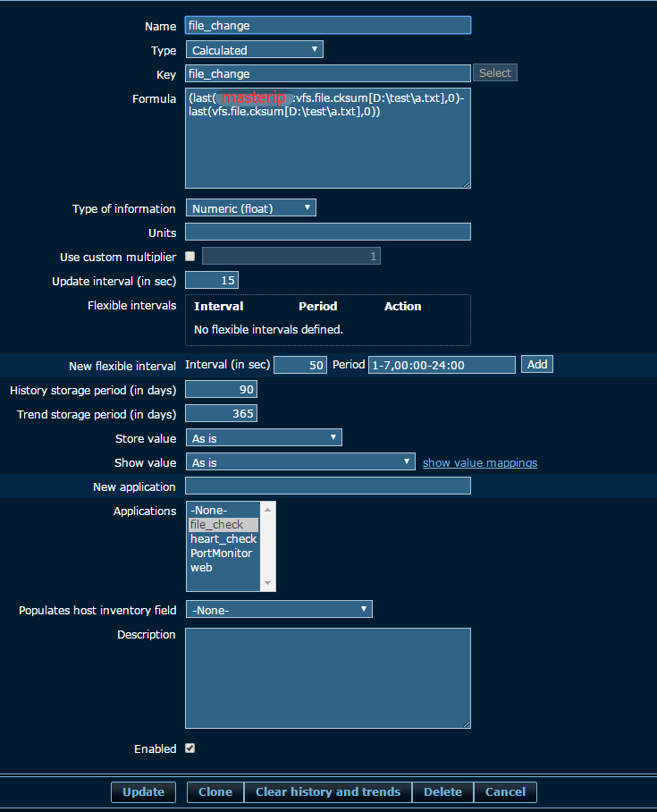Screen dimensions: 657x812
Task: Click Applications list scroll down arrow
Action: pyautogui.click(x=267, y=583)
